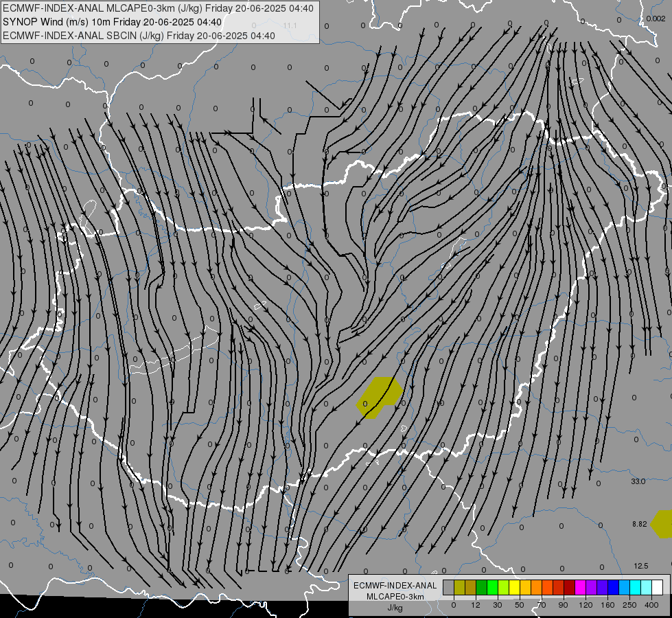Click the legend scale label 400
Viewport: 672px width, 618px height.
click(x=651, y=605)
